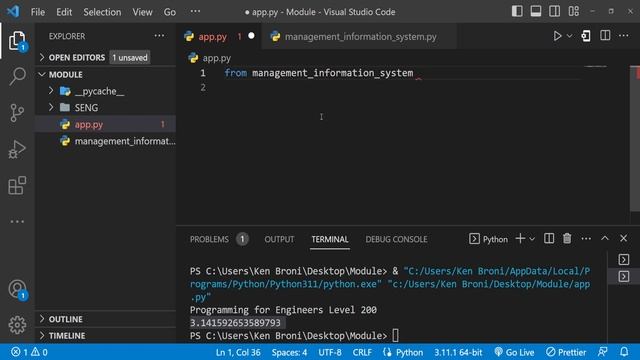Open Explorer Views and More Actions ellipsis
The width and height of the screenshot is (640, 360).
(x=159, y=36)
